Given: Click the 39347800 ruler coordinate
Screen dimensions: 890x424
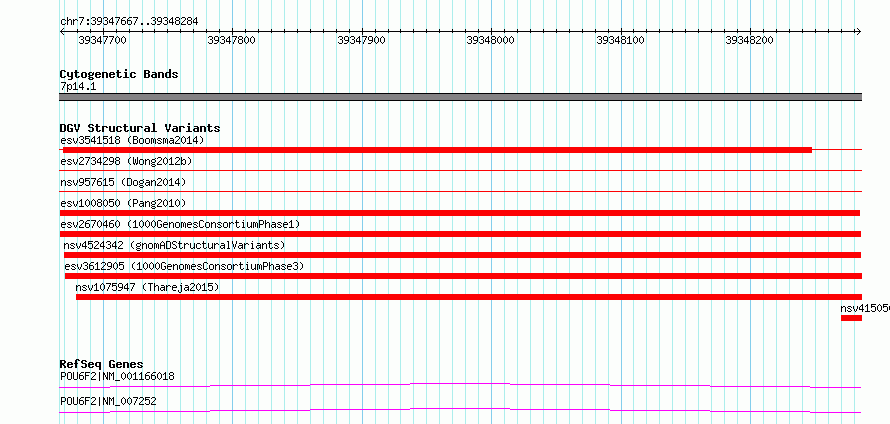Looking at the screenshot, I should [x=232, y=40].
